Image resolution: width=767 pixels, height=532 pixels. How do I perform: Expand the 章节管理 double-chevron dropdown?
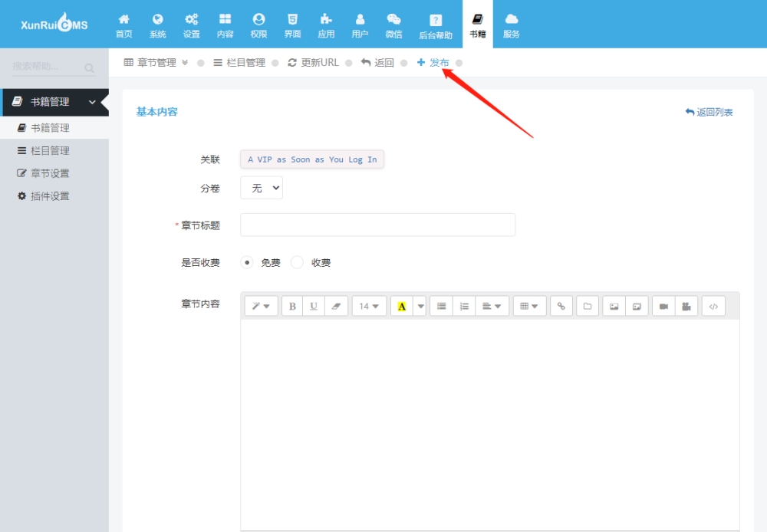pos(185,63)
